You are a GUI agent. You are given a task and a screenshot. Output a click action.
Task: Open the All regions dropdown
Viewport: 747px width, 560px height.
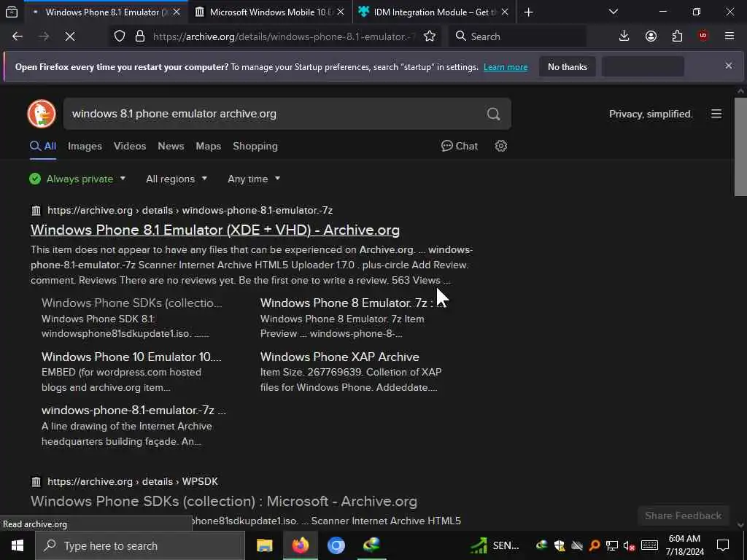coord(177,179)
